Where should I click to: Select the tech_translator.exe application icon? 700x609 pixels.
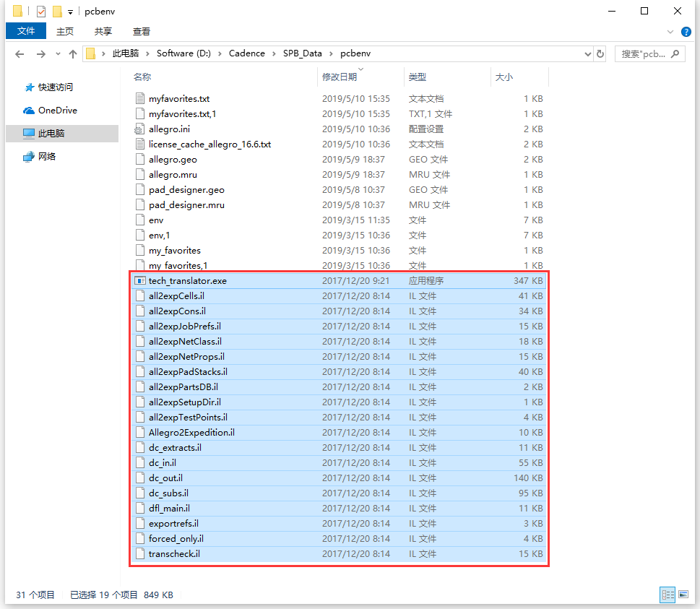pyautogui.click(x=140, y=281)
